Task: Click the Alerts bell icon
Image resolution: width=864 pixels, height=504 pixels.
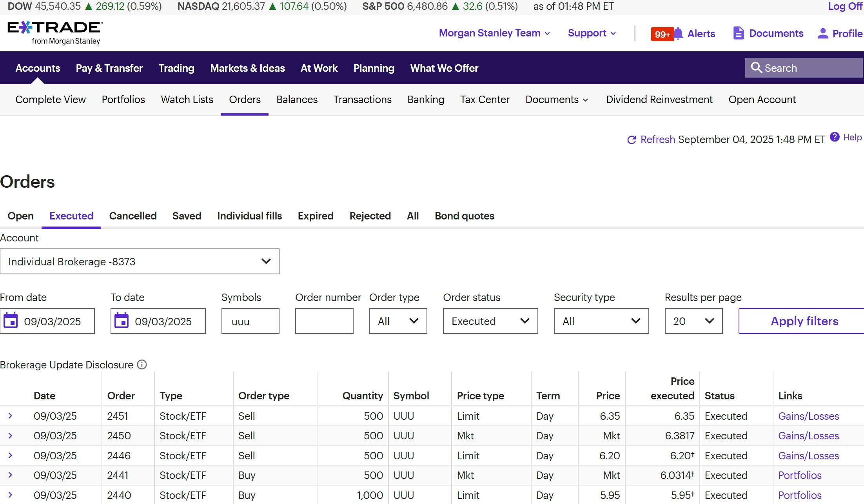Action: click(679, 33)
